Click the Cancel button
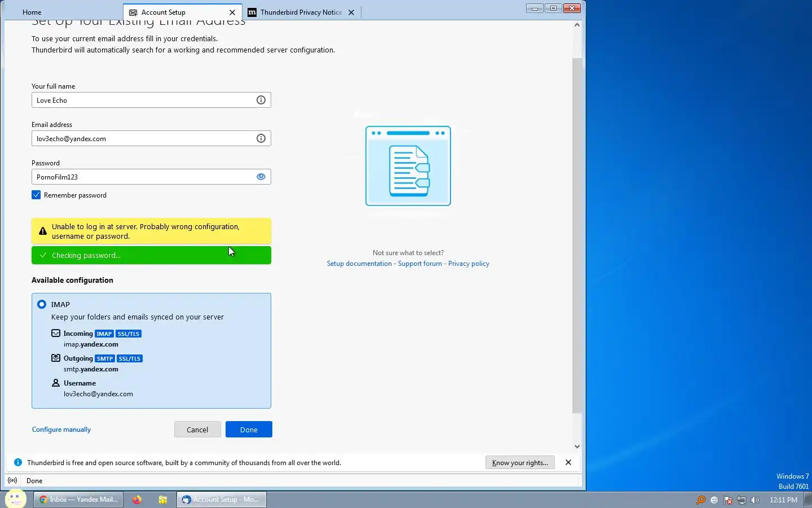This screenshot has width=812, height=508. coord(197,430)
